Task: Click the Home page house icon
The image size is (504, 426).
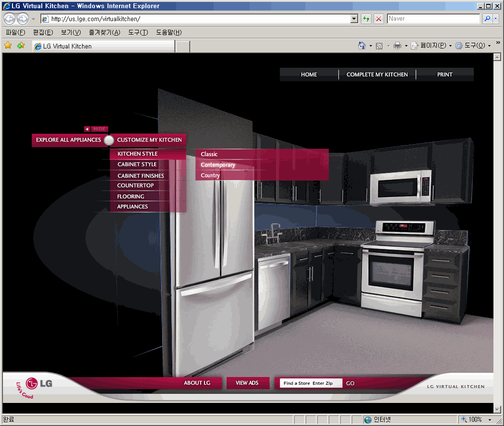Action: coord(361,46)
